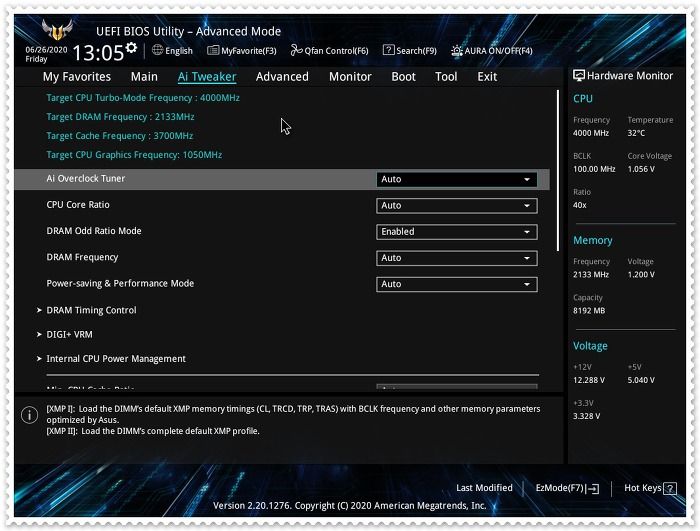Select the DRAM Frequency label
700x531 pixels.
point(82,258)
